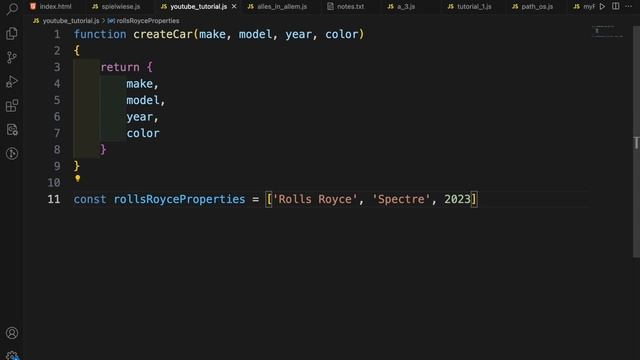Switch to the a_3.js tab
Viewport: 640px width, 360px height.
point(401,7)
